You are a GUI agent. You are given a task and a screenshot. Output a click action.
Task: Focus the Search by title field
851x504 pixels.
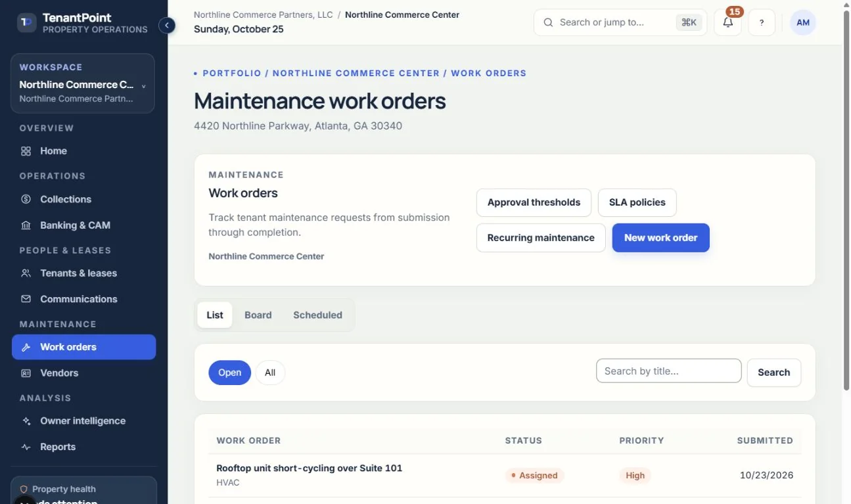click(x=669, y=371)
